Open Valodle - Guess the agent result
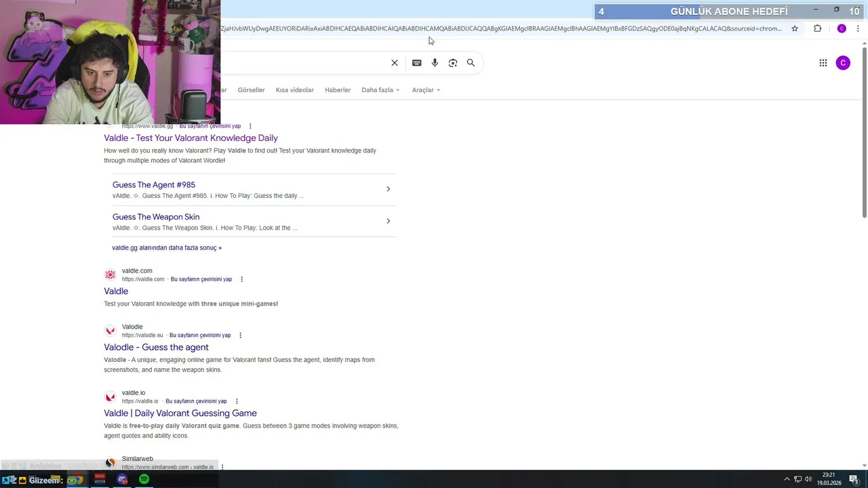 pos(156,348)
